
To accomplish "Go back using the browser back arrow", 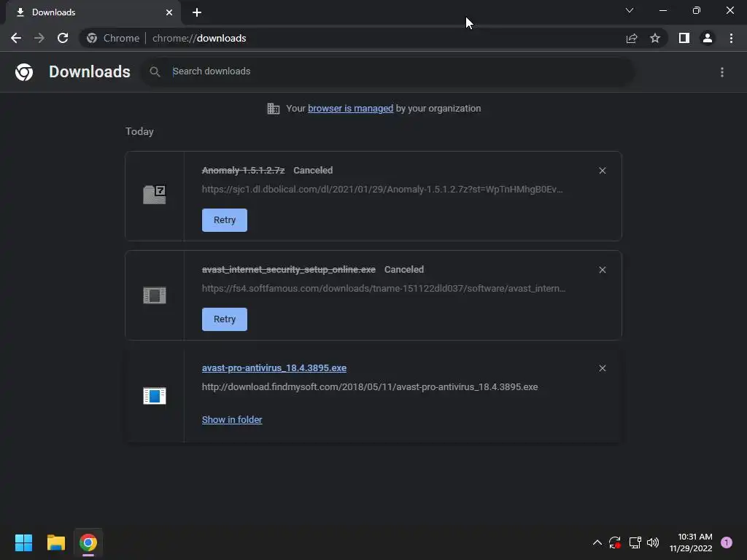I will (x=16, y=38).
